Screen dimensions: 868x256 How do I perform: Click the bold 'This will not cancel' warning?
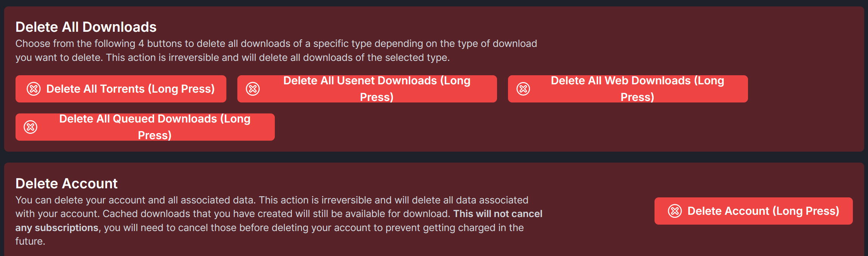pyautogui.click(x=498, y=214)
